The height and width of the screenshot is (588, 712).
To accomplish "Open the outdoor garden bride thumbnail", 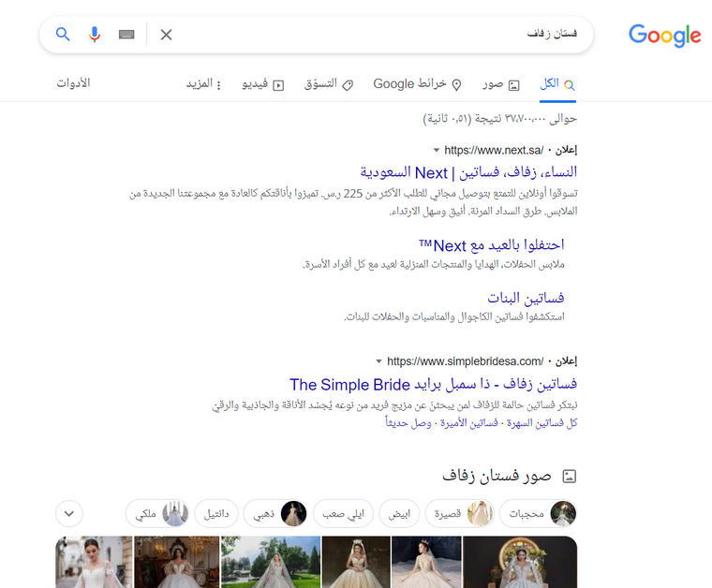I will coord(271,562).
